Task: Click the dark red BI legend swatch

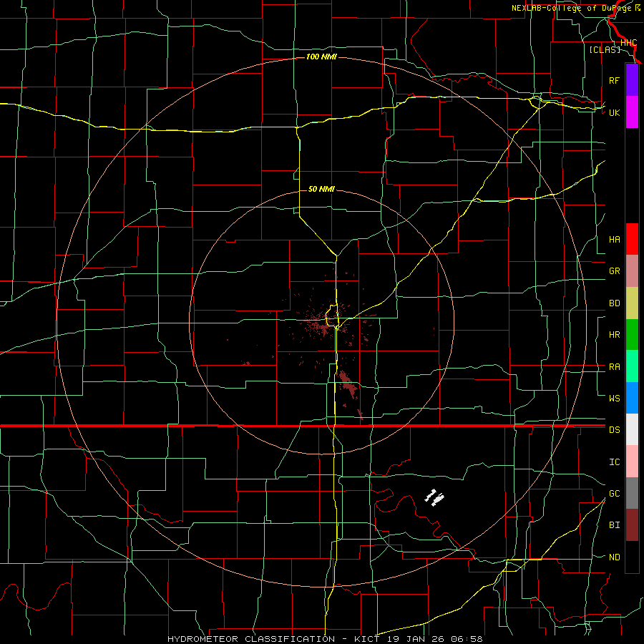Action: coord(632,525)
